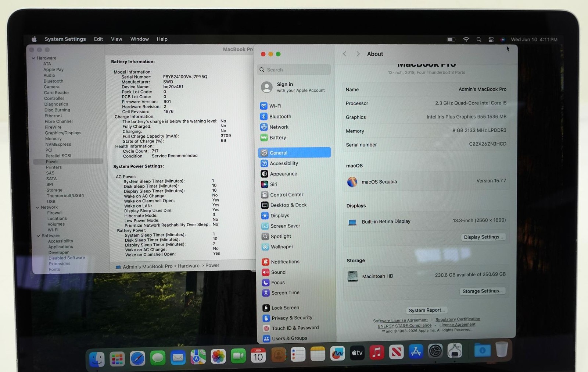Open ENERGY STAR Compliance link
588x372 pixels.
click(x=405, y=326)
